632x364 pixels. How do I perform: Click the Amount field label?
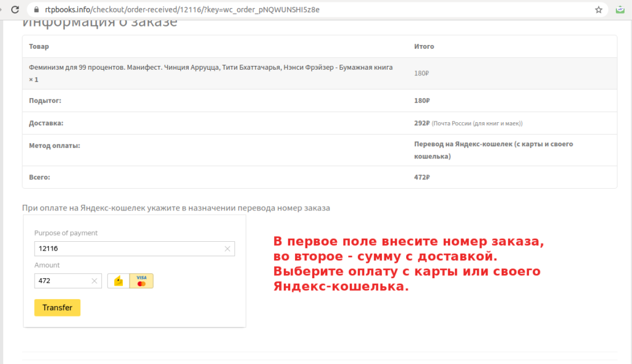[47, 265]
